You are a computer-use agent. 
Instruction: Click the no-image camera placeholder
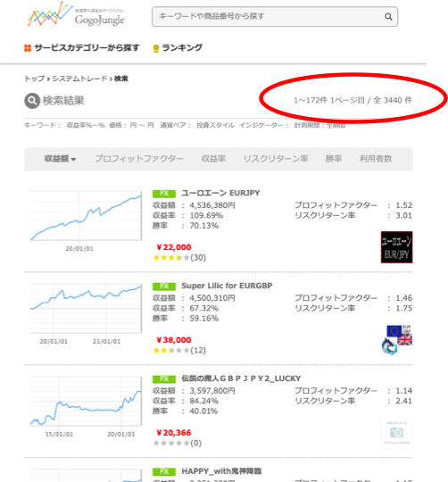pyautogui.click(x=397, y=433)
